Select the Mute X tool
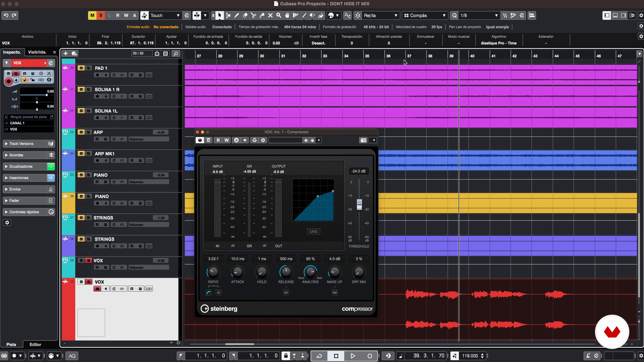Screen dimensions: 644x362 click(270, 15)
